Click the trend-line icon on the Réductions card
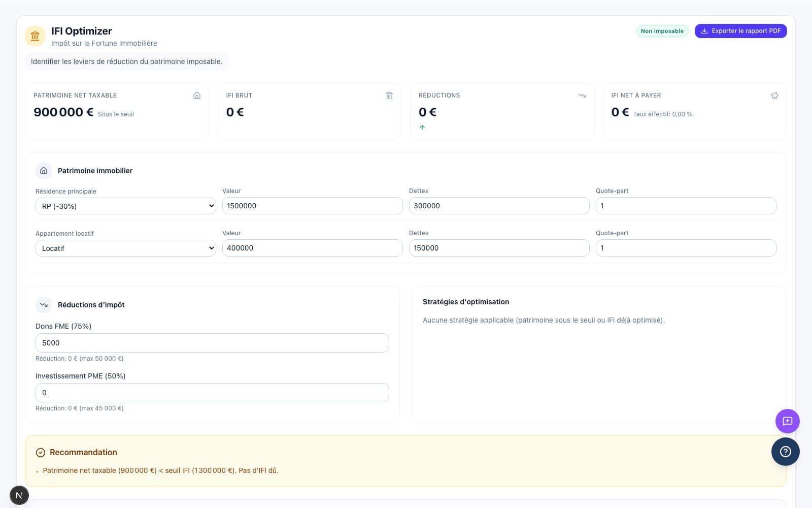Screen dimensions: 812x508 tap(582, 95)
